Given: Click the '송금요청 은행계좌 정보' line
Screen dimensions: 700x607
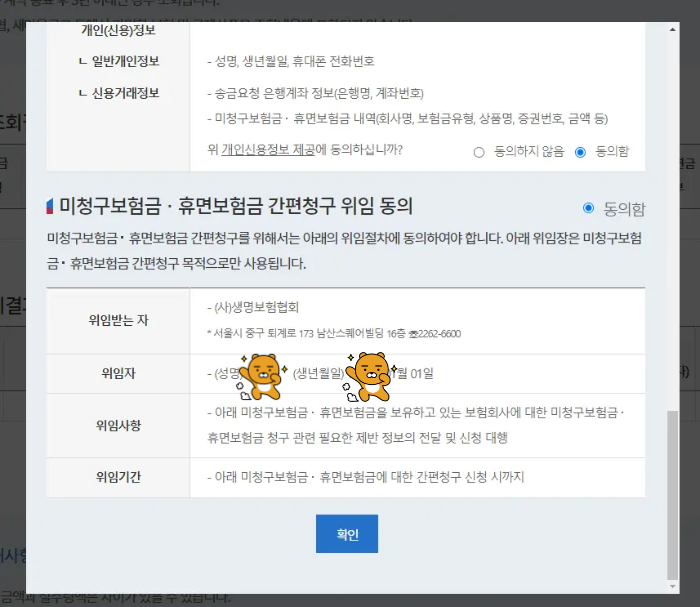Looking at the screenshot, I should (315, 93).
